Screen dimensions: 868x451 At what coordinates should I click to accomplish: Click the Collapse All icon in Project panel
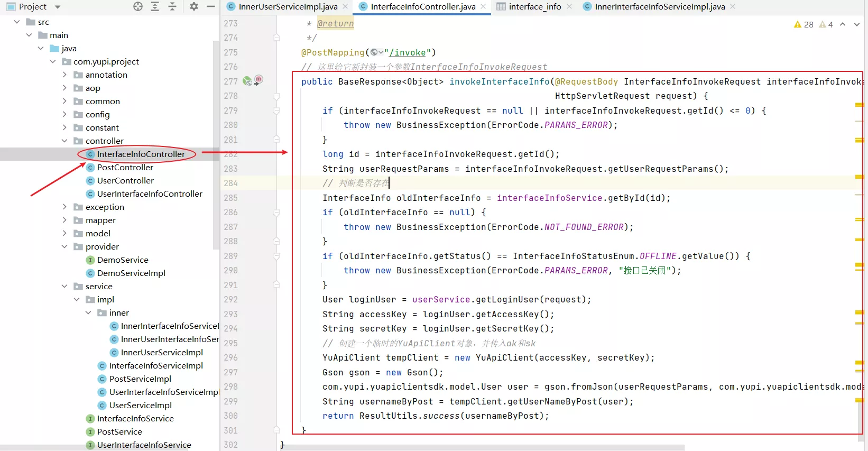pyautogui.click(x=172, y=6)
